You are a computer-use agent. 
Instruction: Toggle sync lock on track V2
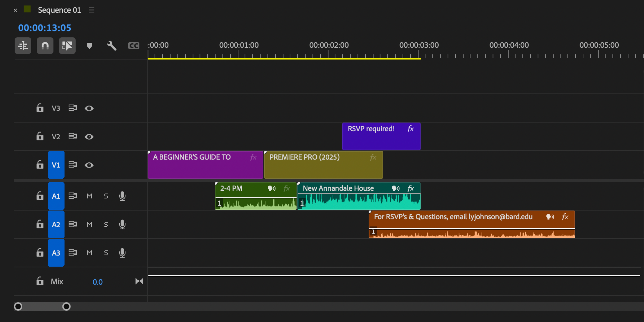point(73,136)
